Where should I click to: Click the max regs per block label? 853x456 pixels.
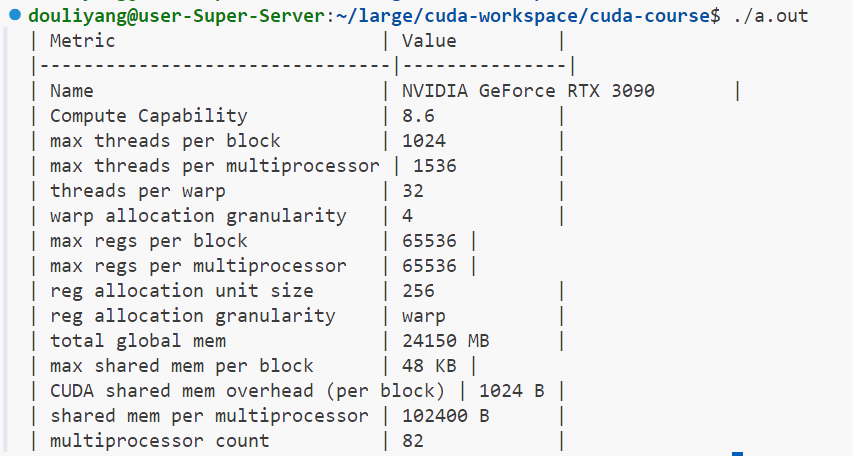click(148, 241)
